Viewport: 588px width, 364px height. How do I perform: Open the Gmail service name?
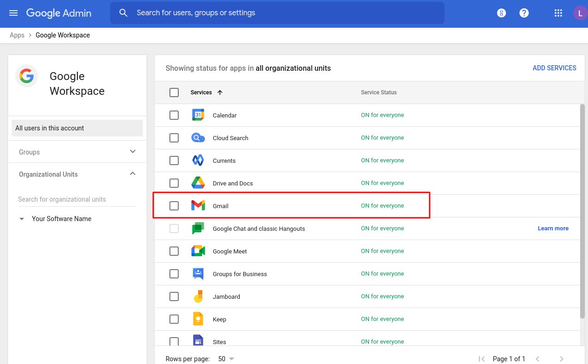(x=221, y=206)
